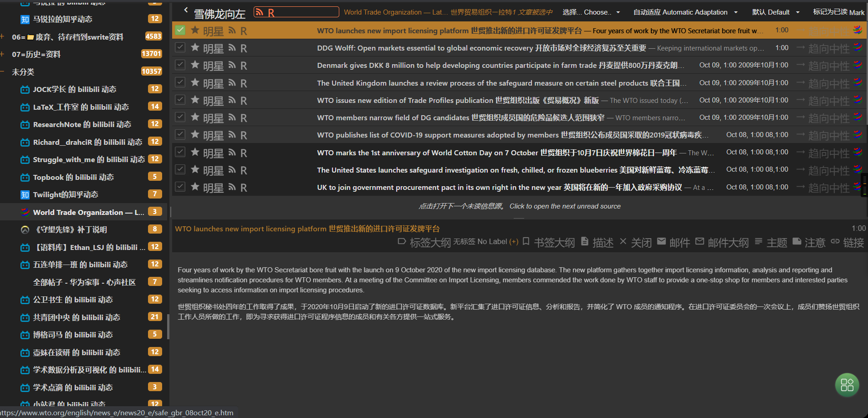This screenshot has width=868, height=418.
Task: Open the 邮件 Mail icon in article toolbar
Action: (662, 242)
